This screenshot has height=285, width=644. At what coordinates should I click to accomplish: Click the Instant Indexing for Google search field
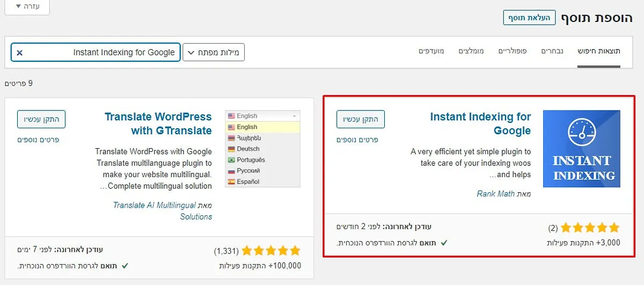tap(96, 52)
